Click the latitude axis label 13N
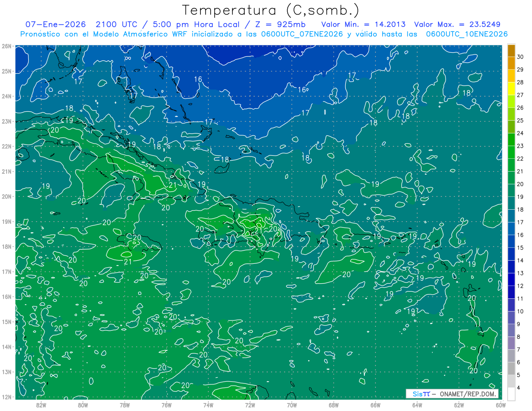Screen dimensions: 532x411 click(6, 372)
